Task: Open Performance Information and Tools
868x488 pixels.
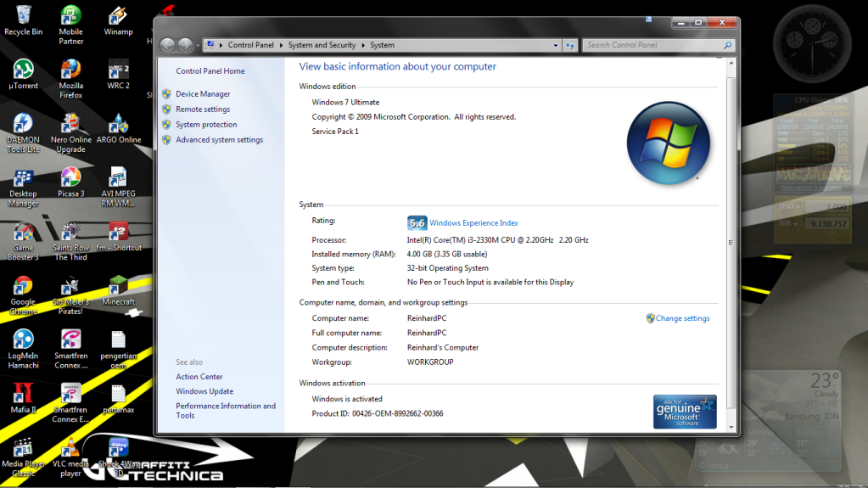Action: coord(226,411)
